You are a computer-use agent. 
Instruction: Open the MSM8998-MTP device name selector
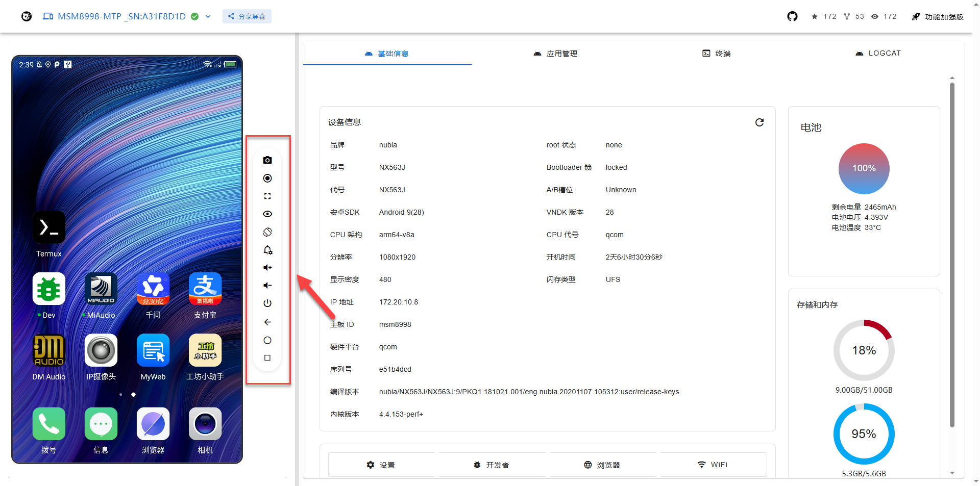121,16
